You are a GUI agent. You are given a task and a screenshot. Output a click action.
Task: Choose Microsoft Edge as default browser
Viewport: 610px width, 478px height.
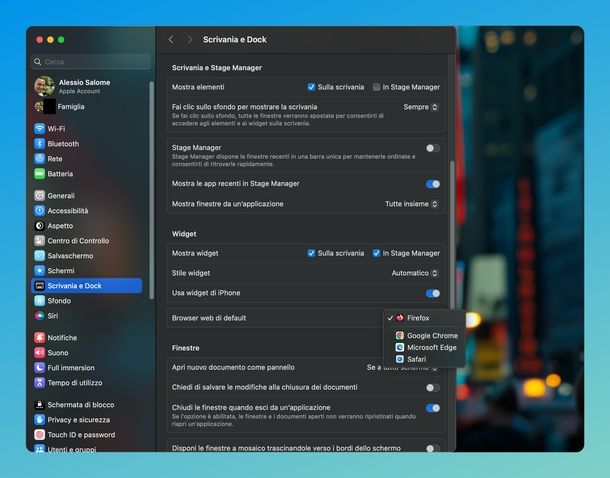point(424,347)
